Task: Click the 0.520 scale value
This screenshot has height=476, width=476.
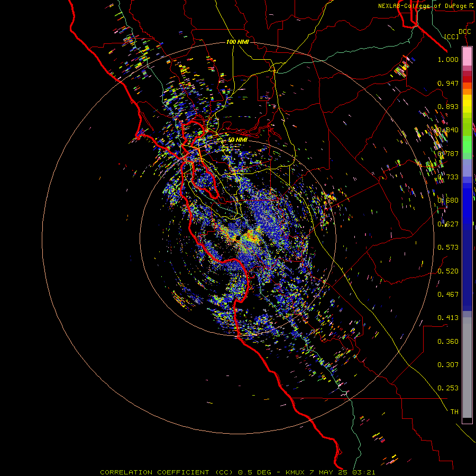Action: click(448, 271)
